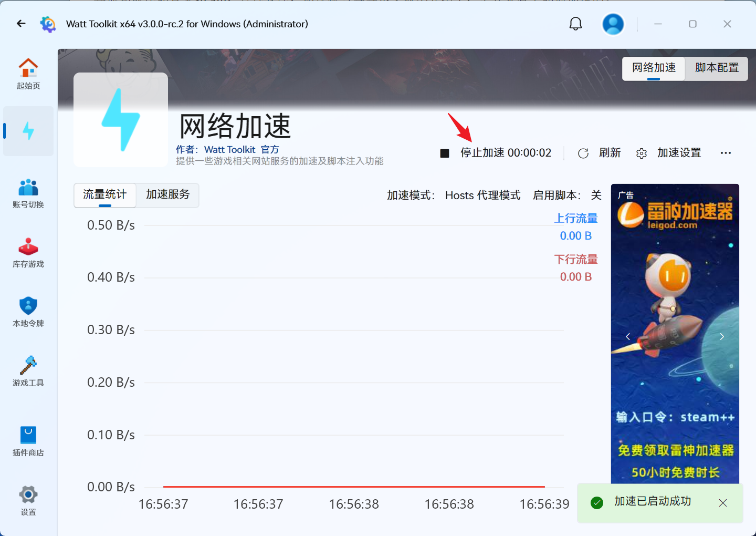756x536 pixels.
Task: Click the 刷新 refresh button
Action: click(600, 153)
